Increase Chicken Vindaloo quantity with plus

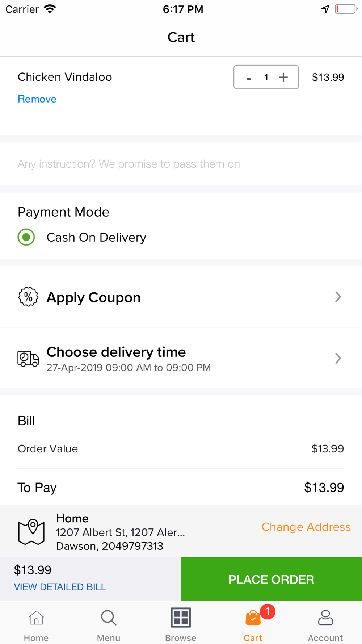[283, 77]
